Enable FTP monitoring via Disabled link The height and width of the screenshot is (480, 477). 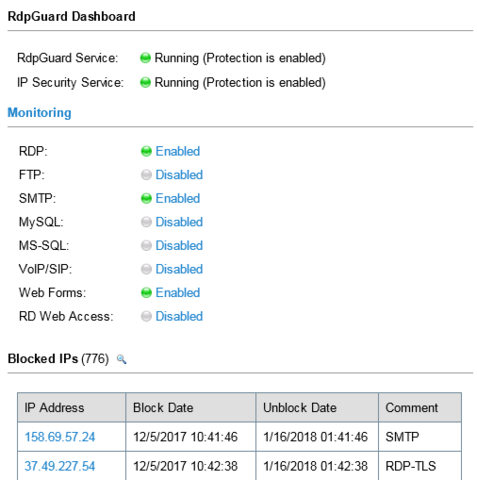179,175
